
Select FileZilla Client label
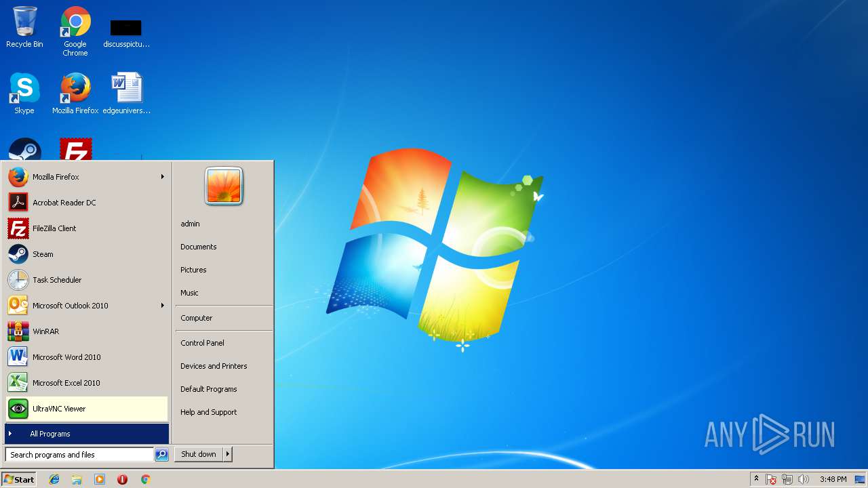pyautogui.click(x=54, y=228)
